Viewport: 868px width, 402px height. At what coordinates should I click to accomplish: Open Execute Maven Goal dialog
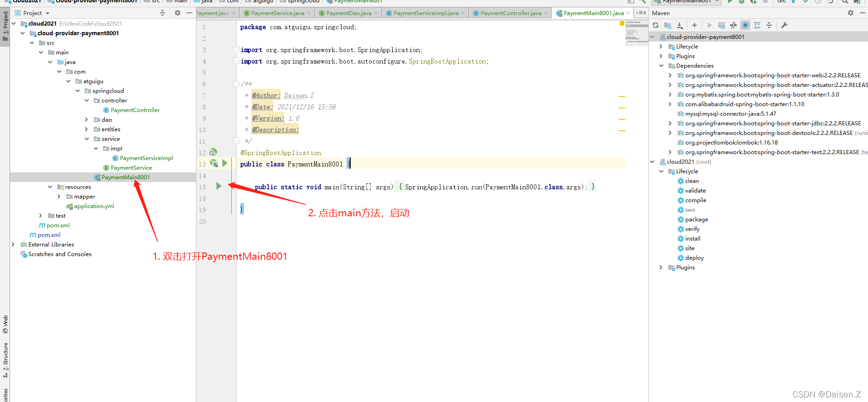722,25
